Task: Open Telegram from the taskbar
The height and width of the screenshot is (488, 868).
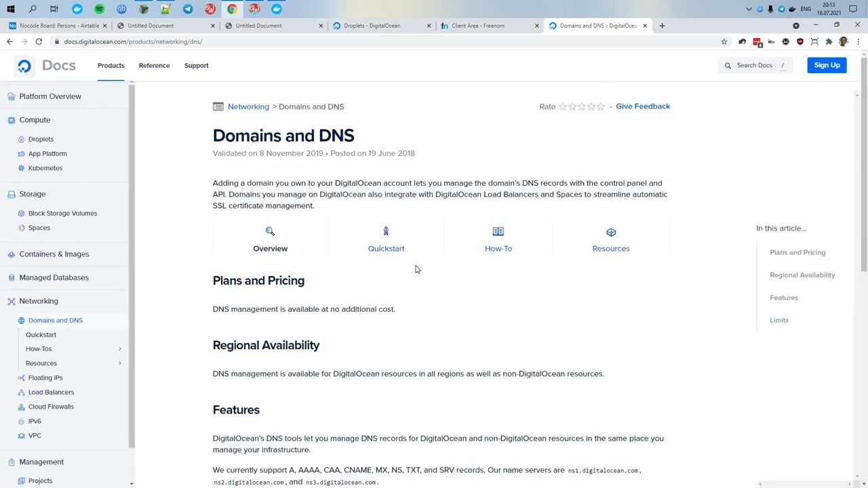Action: [x=188, y=9]
